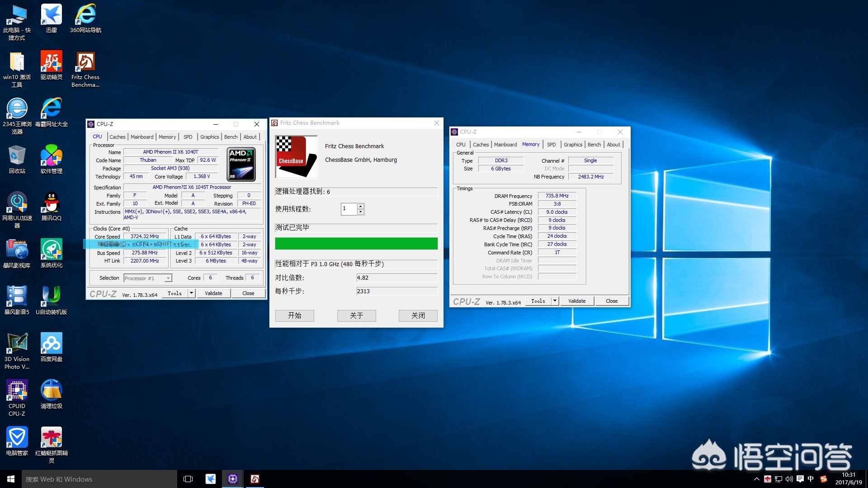Click the taskbar search box
Screen dimensions: 868x488
[99, 479]
